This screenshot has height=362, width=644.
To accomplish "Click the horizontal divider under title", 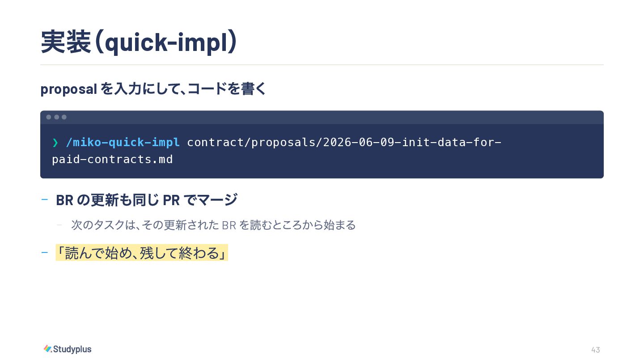I will 322,65.
